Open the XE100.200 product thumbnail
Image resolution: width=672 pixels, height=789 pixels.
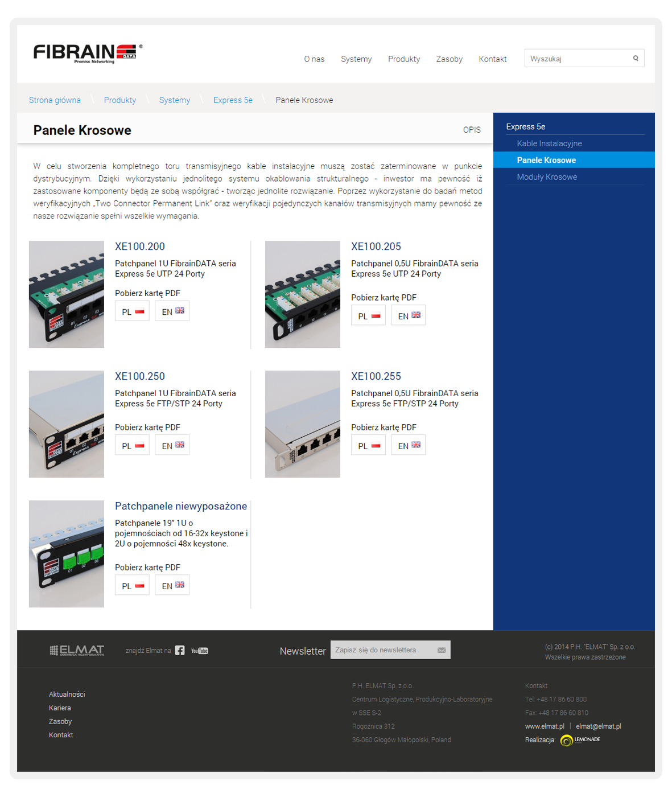click(67, 294)
